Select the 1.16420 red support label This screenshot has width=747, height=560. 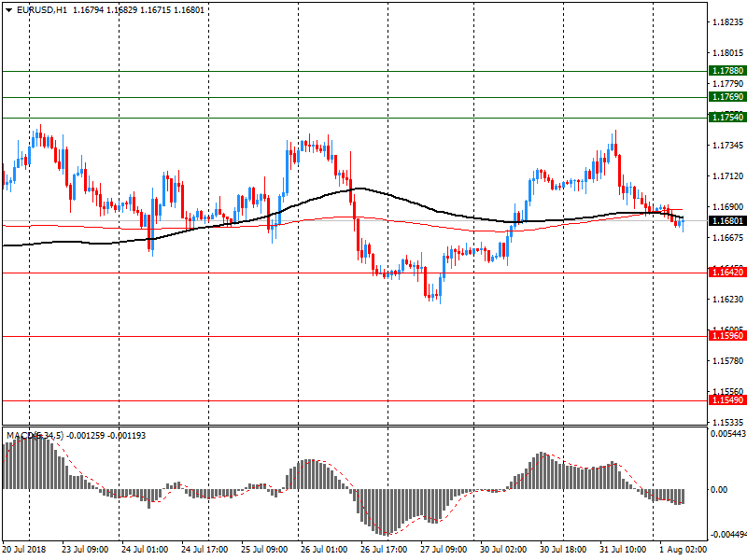tap(726, 272)
